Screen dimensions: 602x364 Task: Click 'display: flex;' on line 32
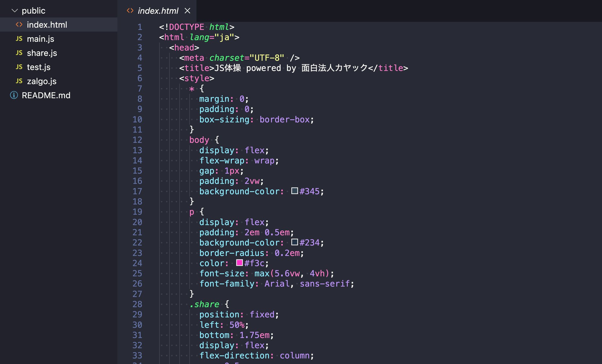[x=234, y=345]
